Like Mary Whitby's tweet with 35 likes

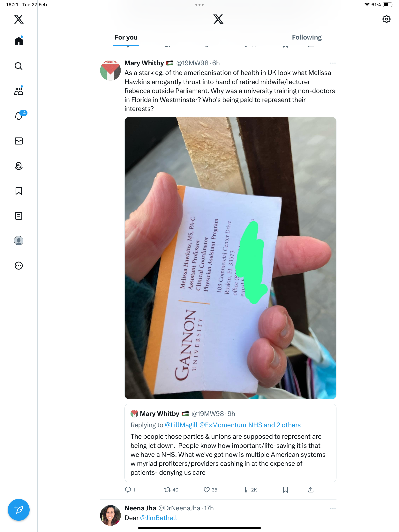210,490
